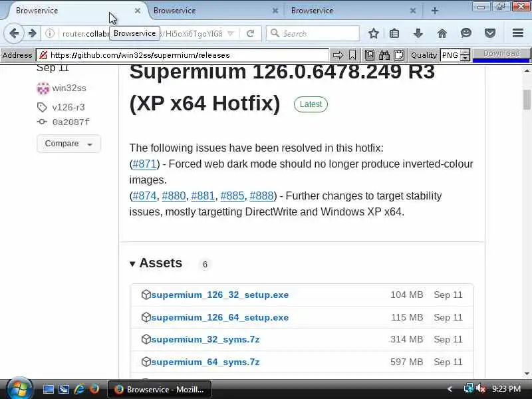Open issue #888 link

[x=261, y=196]
